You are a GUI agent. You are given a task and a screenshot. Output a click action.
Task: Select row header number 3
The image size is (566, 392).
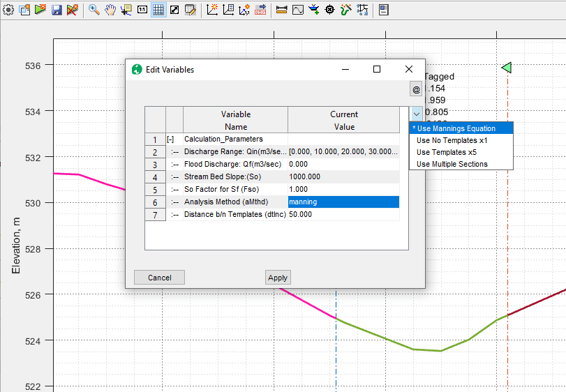click(x=155, y=165)
